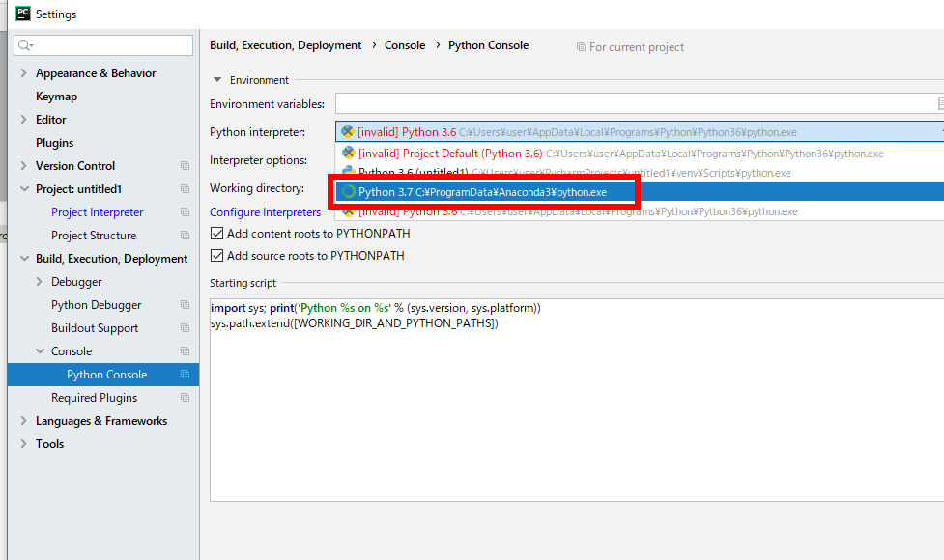Image resolution: width=944 pixels, height=560 pixels.
Task: Click project-level icon beside Buildout Support
Action: click(185, 328)
